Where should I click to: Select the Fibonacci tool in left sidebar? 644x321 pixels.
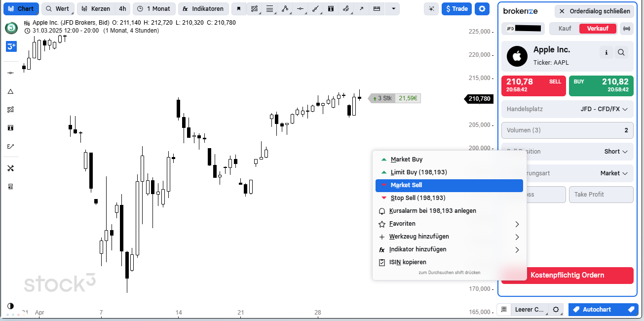pos(11,110)
